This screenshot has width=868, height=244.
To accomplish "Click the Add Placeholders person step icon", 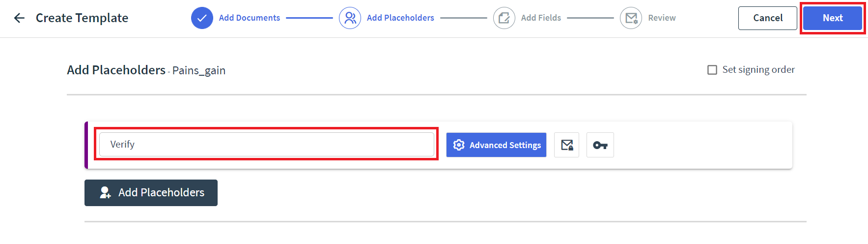I will (350, 18).
